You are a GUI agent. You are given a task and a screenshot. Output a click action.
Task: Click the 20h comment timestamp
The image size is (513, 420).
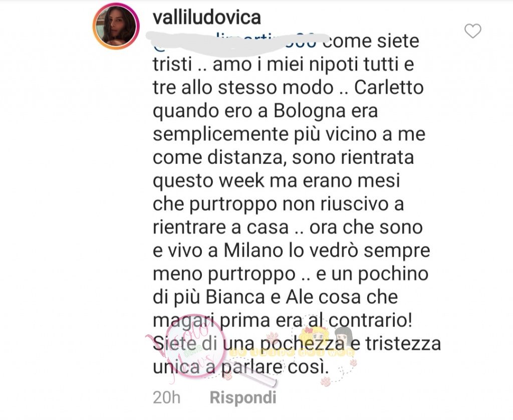point(166,397)
